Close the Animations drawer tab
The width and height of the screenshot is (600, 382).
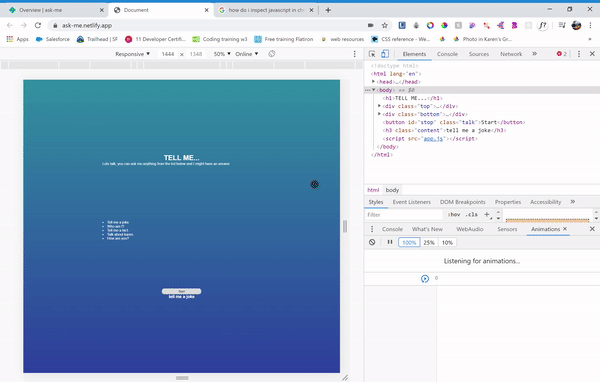pos(565,229)
